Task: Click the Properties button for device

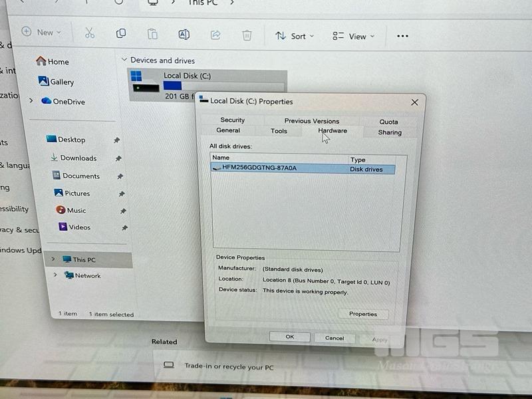Action: [363, 314]
